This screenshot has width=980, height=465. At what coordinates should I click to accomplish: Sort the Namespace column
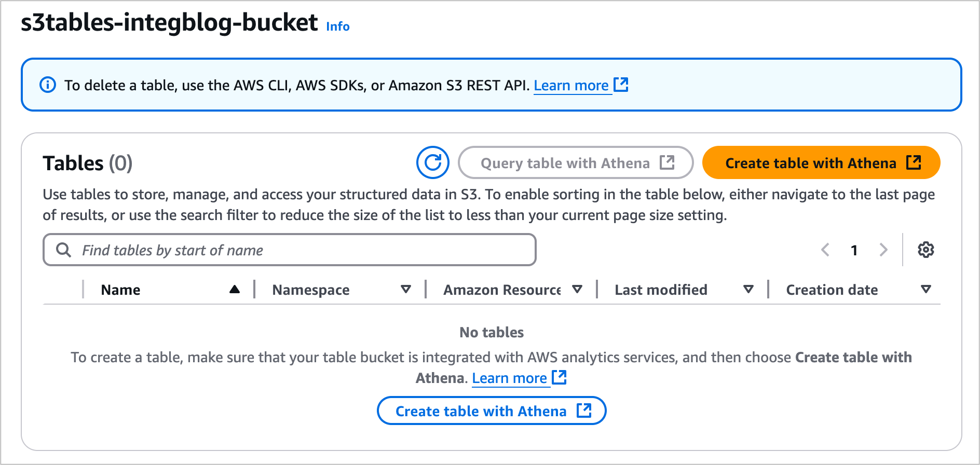pos(406,289)
